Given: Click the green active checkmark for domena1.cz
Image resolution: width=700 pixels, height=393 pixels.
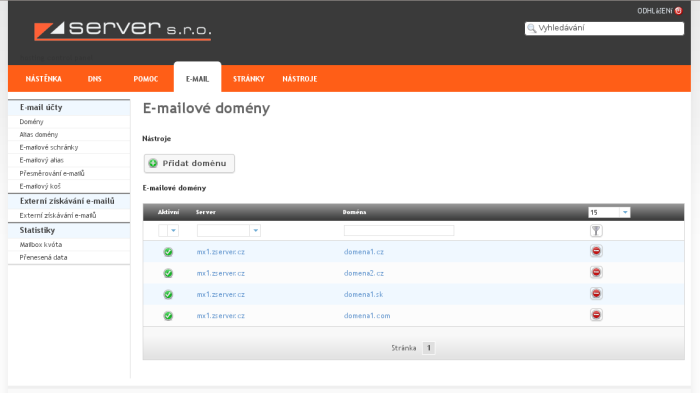Looking at the screenshot, I should 168,252.
